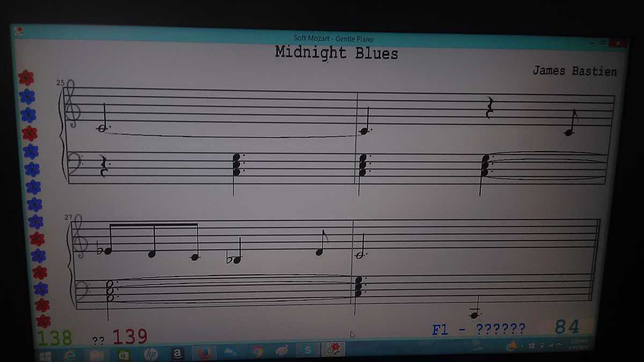Open the cloud icon on the taskbar
Image resolution: width=644 pixels, height=362 pixels.
230,352
